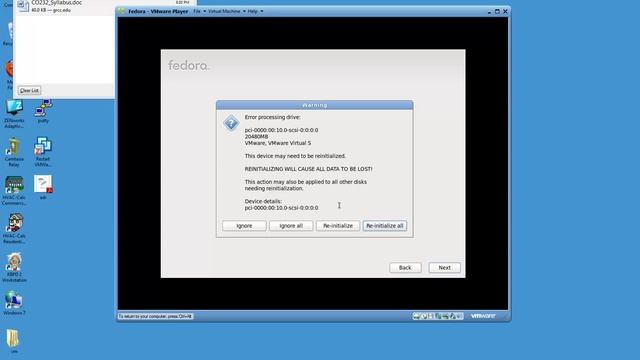Click 'REINITIALIZING WILL CAUSE ALL DATA TO BE LOST!'
Image resolution: width=640 pixels, height=360 pixels.
tap(308, 169)
